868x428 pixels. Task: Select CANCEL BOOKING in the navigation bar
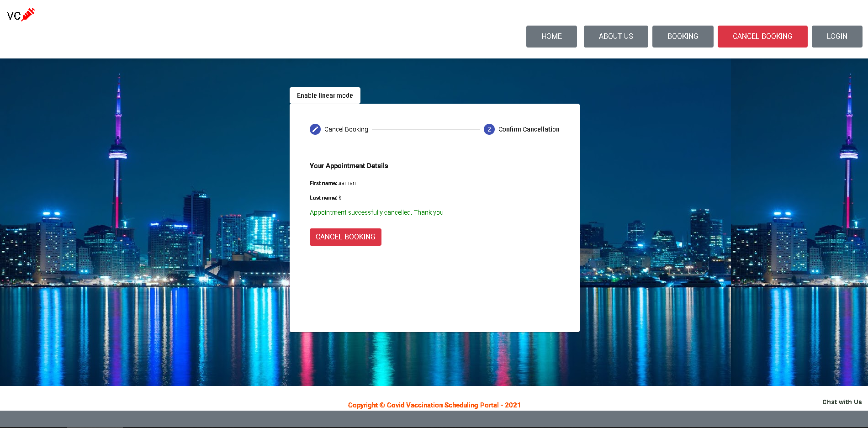(x=762, y=36)
